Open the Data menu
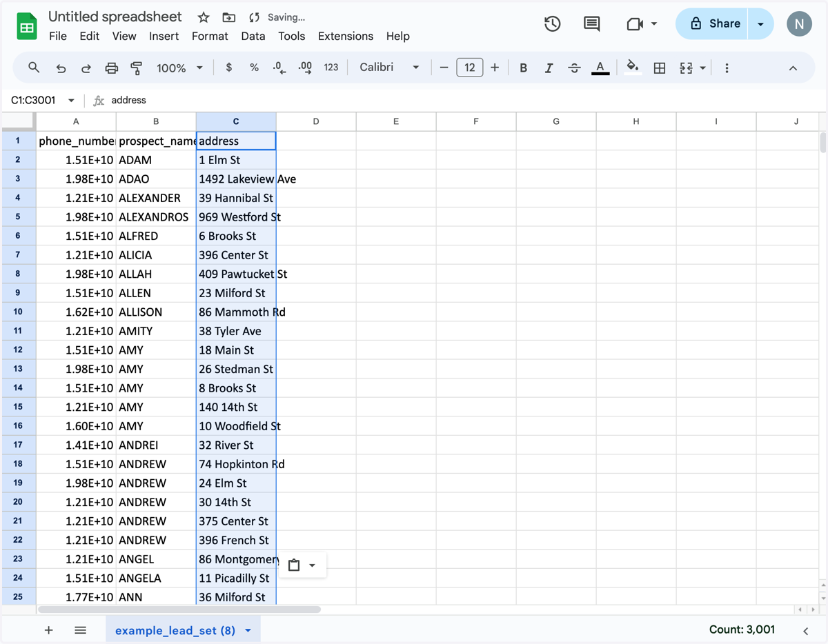Viewport: 828px width, 644px height. (253, 36)
